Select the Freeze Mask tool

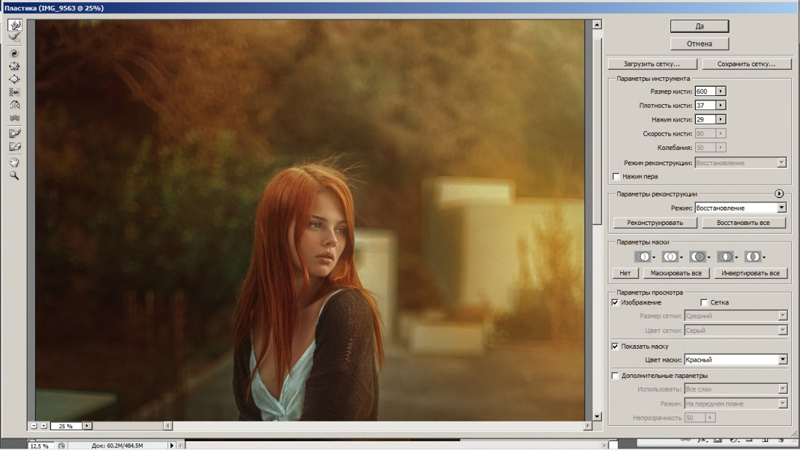(15, 134)
